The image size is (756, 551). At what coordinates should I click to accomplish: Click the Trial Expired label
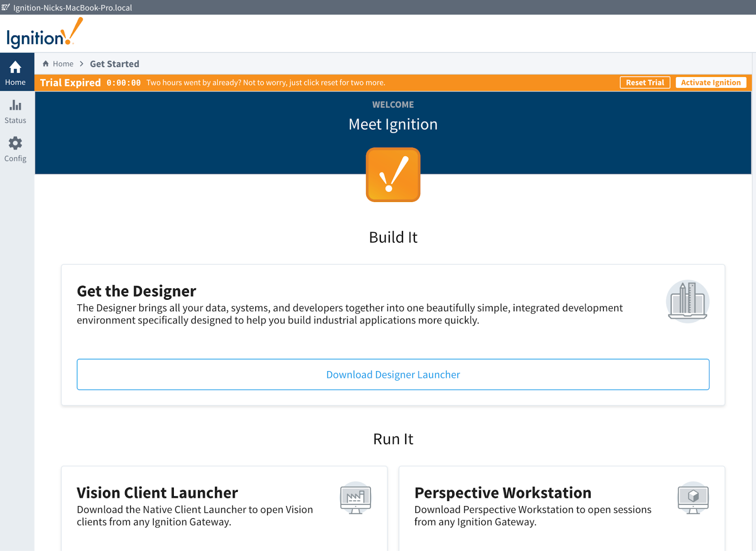(70, 83)
